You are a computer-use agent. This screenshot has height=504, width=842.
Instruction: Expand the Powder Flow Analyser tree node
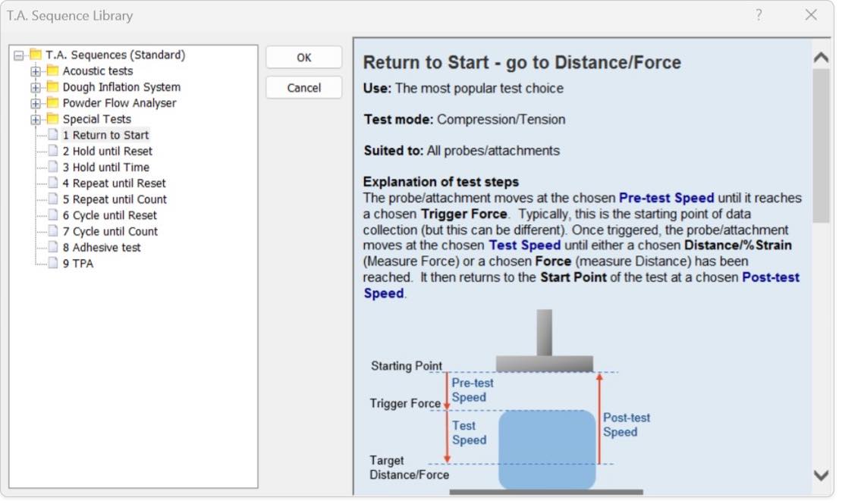[36, 103]
